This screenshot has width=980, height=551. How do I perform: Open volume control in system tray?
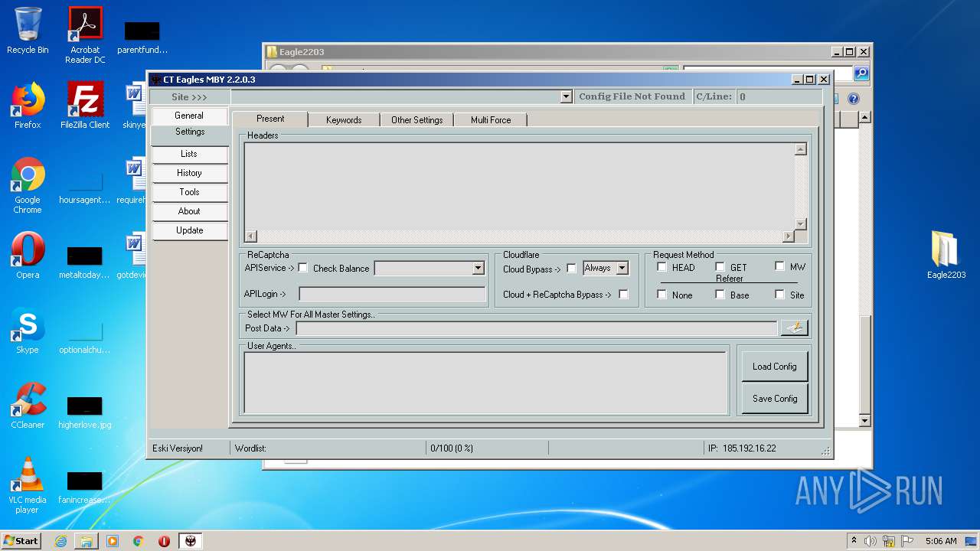871,541
